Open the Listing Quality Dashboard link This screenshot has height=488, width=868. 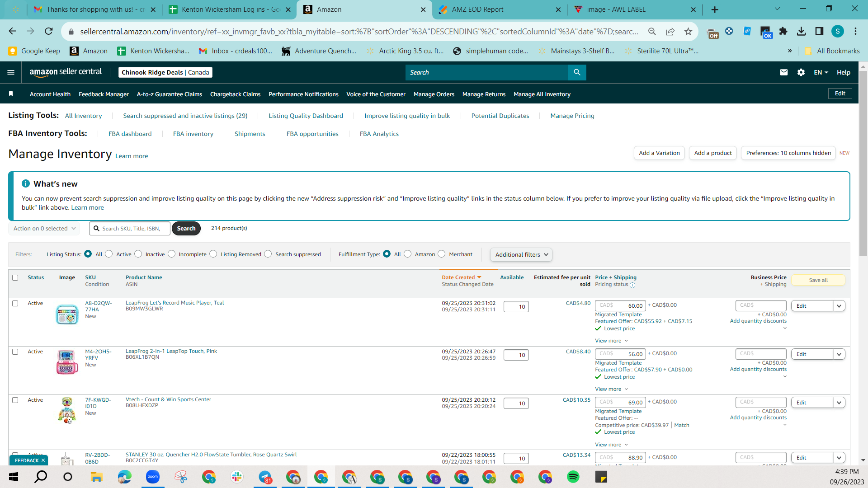pyautogui.click(x=306, y=116)
